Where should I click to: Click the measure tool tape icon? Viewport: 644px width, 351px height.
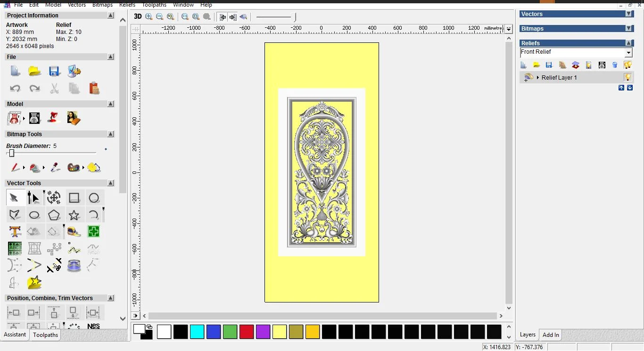[x=74, y=232]
